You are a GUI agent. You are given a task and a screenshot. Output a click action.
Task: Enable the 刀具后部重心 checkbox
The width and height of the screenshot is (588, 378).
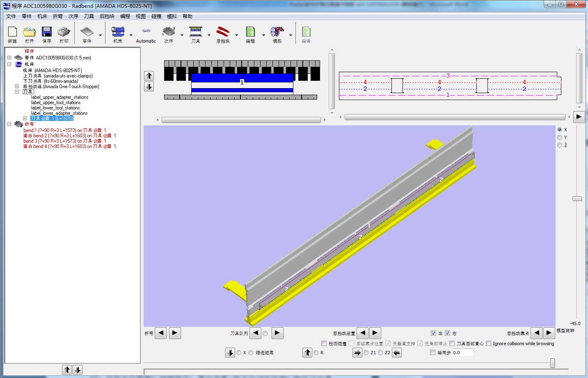point(452,344)
